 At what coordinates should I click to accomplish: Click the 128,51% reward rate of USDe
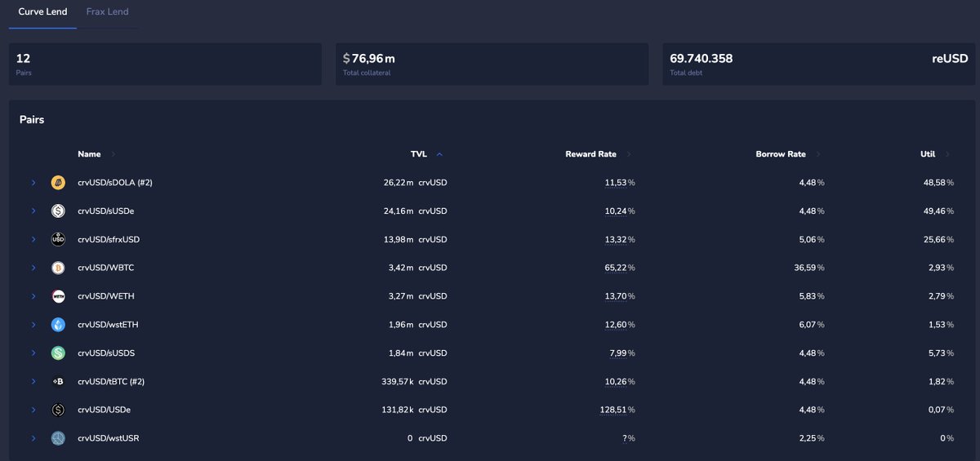pyautogui.click(x=617, y=410)
